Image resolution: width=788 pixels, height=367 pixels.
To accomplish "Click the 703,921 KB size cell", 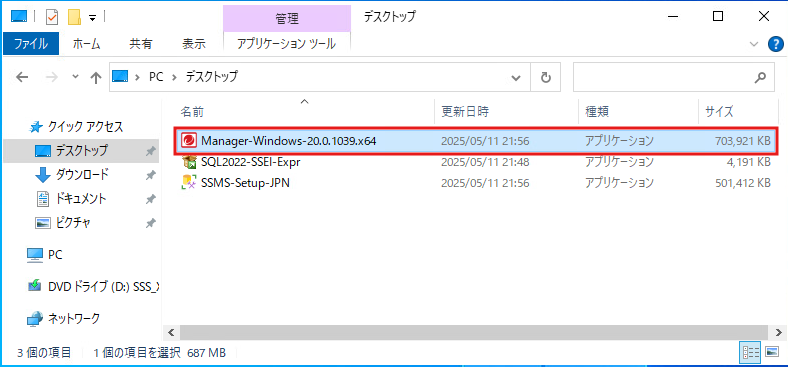I will [x=743, y=141].
